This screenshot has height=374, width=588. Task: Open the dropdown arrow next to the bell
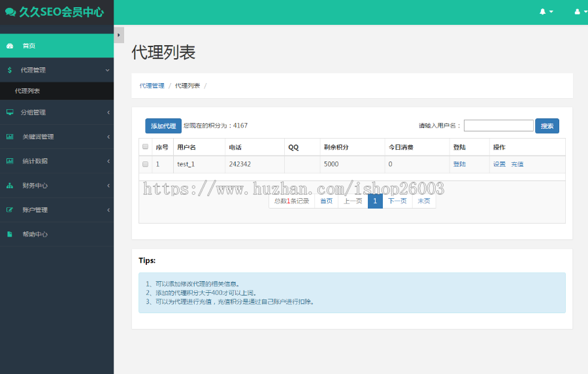[x=551, y=12]
